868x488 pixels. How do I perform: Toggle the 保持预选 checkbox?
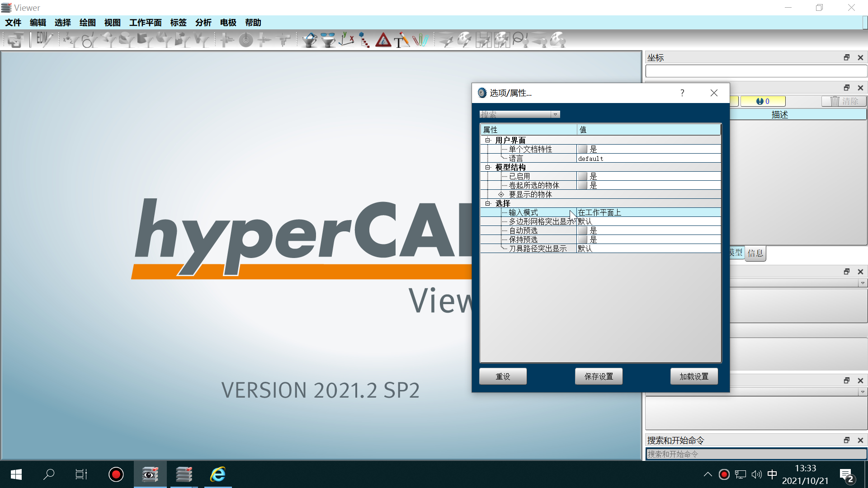pyautogui.click(x=582, y=239)
